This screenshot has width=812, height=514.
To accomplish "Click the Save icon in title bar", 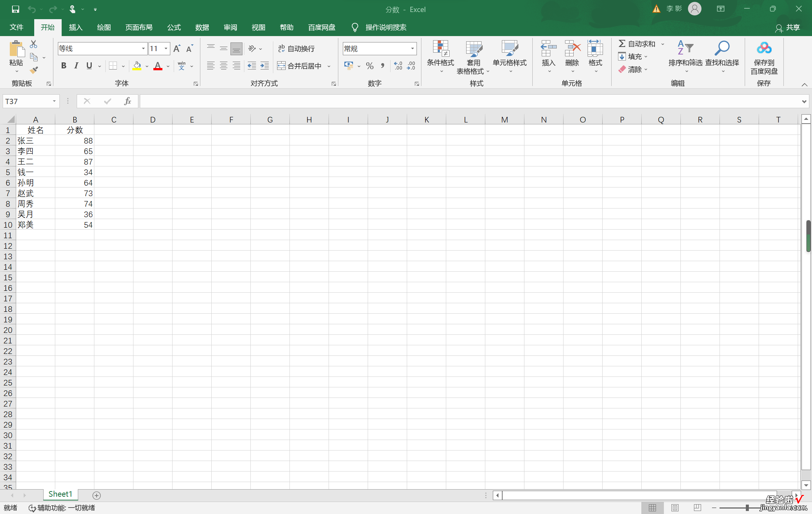I will [x=15, y=9].
